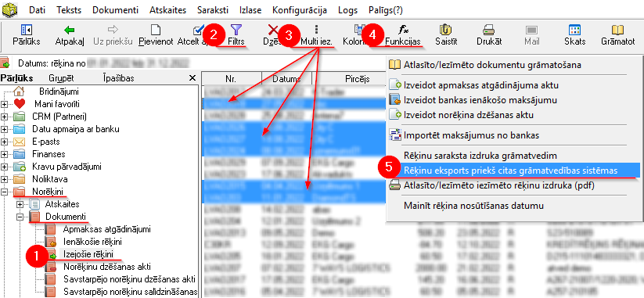Choose Izveidot bankas ienākošo maksājumu
644x298 pixels.
(480, 100)
